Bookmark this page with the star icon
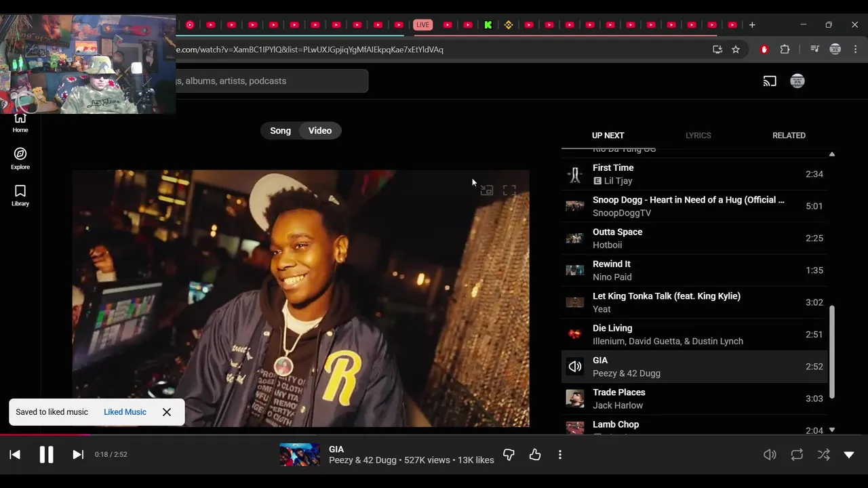The image size is (868, 488). (x=736, y=49)
